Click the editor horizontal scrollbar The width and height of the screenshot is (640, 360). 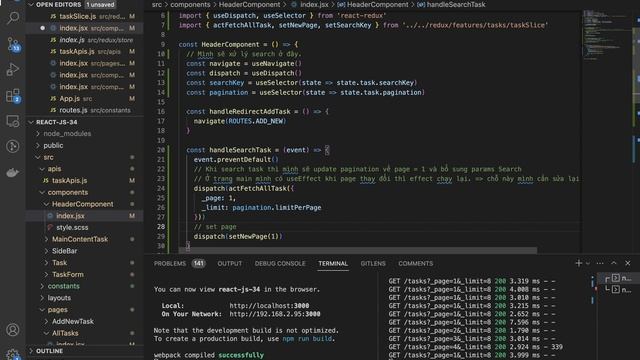click(x=358, y=250)
